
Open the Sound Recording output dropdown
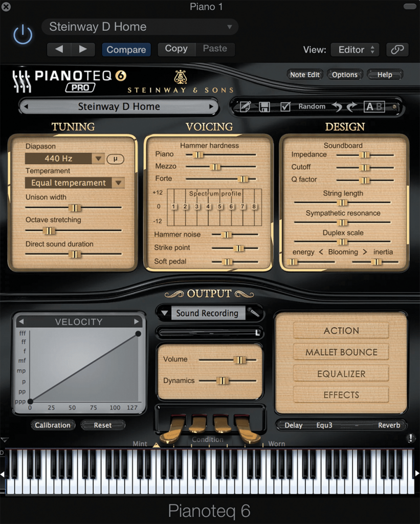point(164,313)
